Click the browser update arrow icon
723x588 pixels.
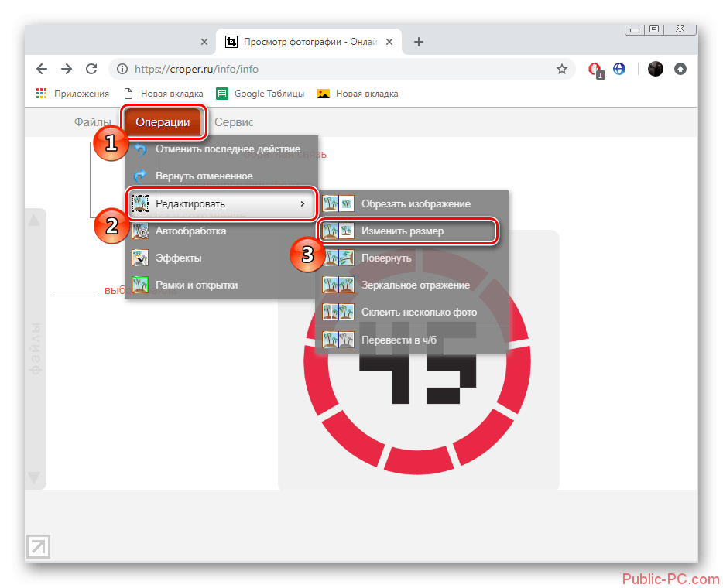[680, 69]
